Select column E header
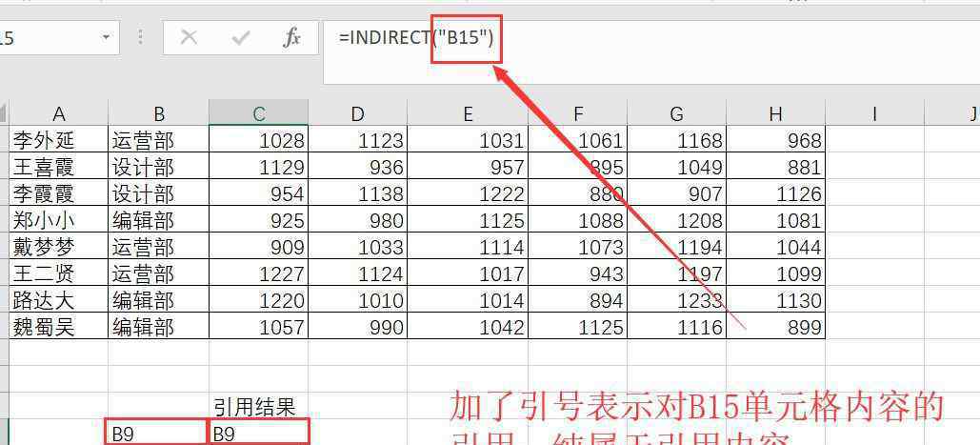 coord(468,113)
